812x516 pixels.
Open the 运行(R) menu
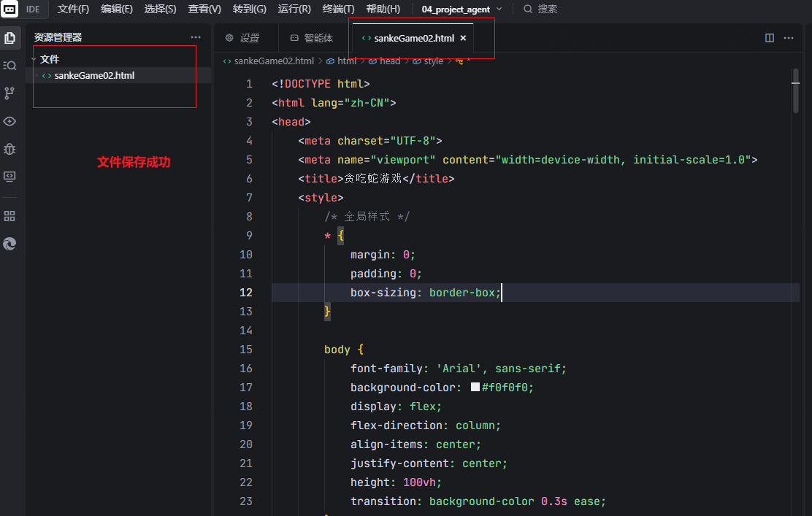click(x=294, y=9)
